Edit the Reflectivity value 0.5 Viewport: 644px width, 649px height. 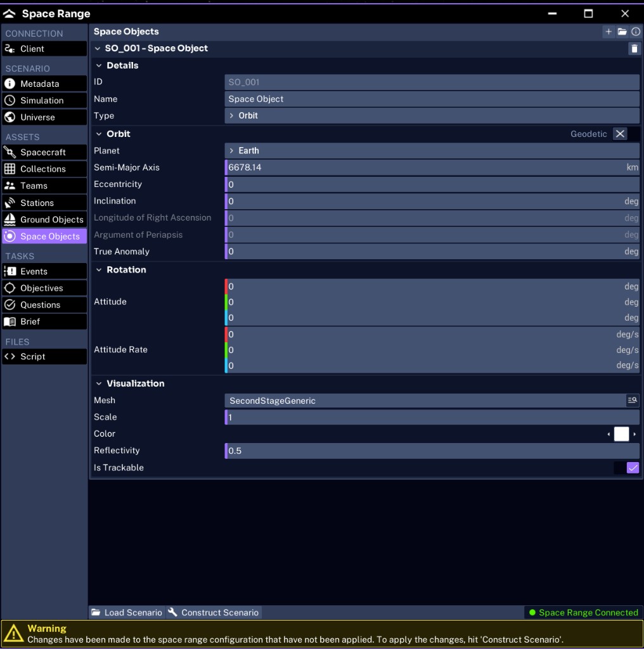click(x=432, y=451)
